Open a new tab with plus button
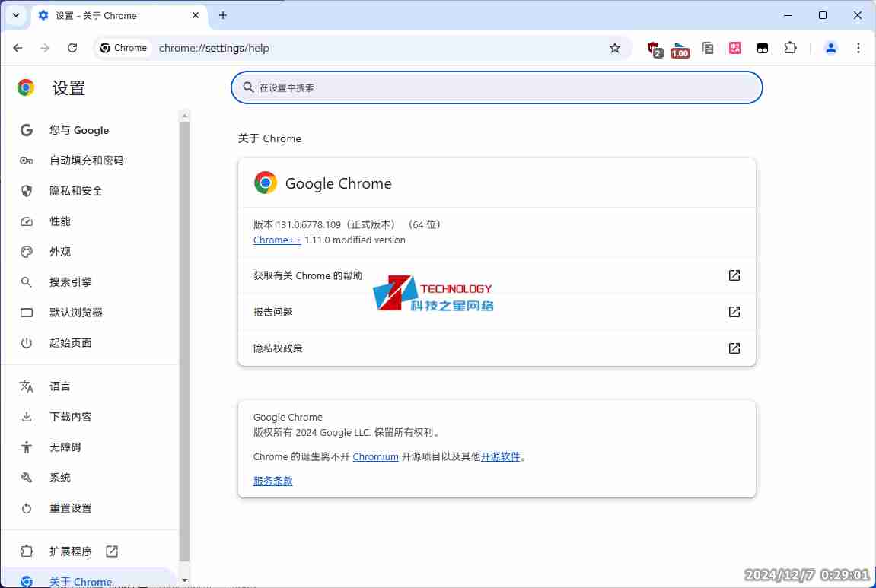The width and height of the screenshot is (876, 588). point(223,15)
